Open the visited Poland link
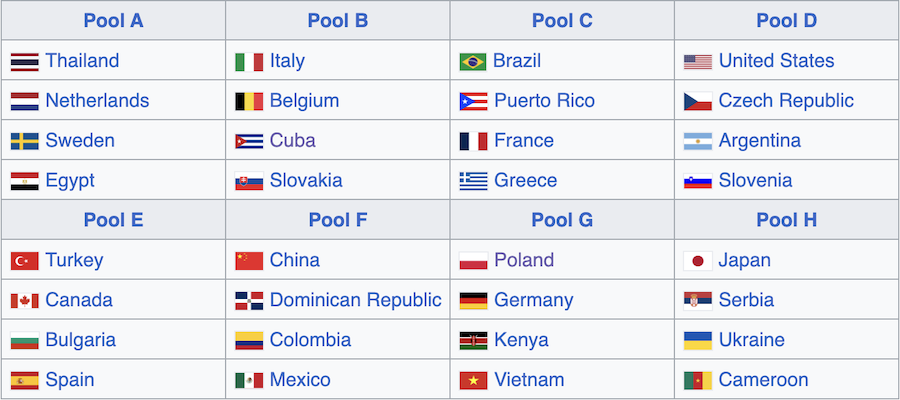 click(523, 260)
